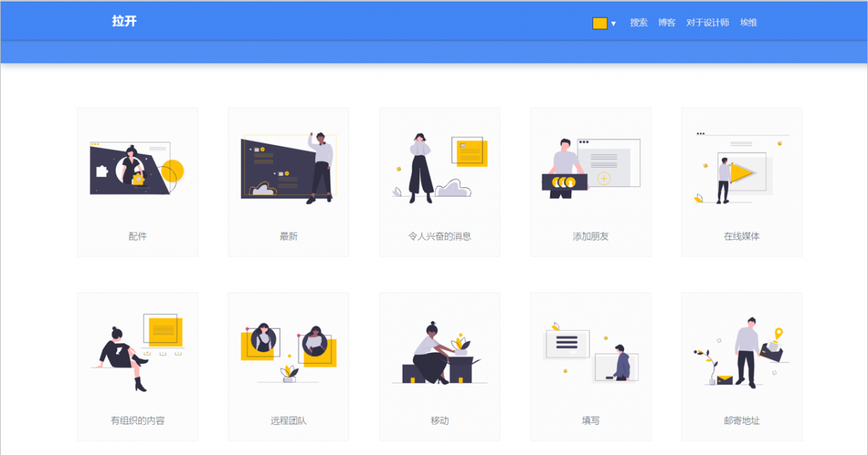Open the 对于设计师 page
868x456 pixels.
pos(707,22)
